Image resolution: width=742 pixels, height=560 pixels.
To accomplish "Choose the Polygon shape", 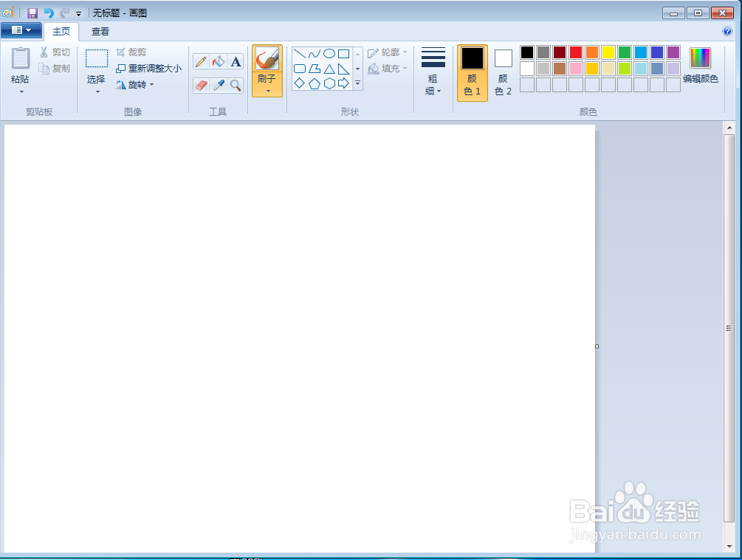I will click(x=315, y=69).
